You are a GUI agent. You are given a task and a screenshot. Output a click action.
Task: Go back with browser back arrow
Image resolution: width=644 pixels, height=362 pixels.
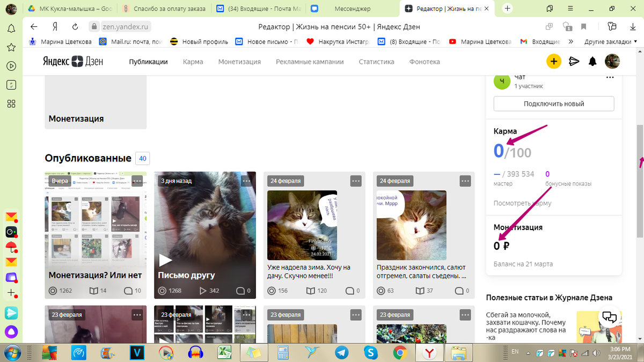[34, 27]
